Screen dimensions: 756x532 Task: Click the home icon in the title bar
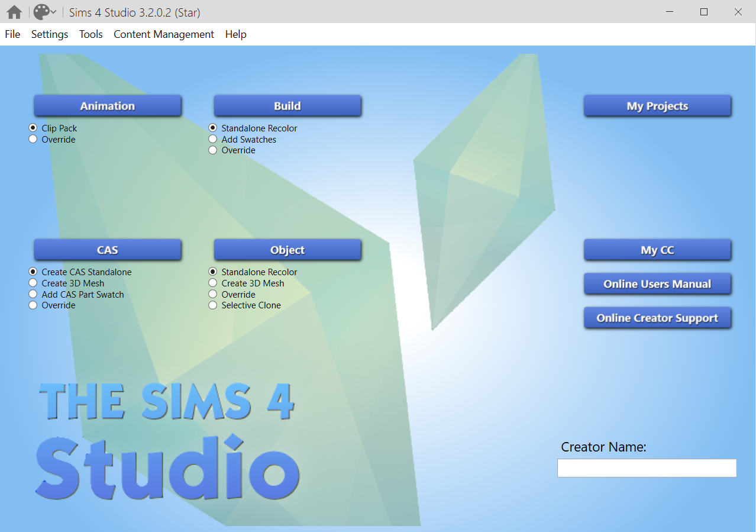(14, 12)
